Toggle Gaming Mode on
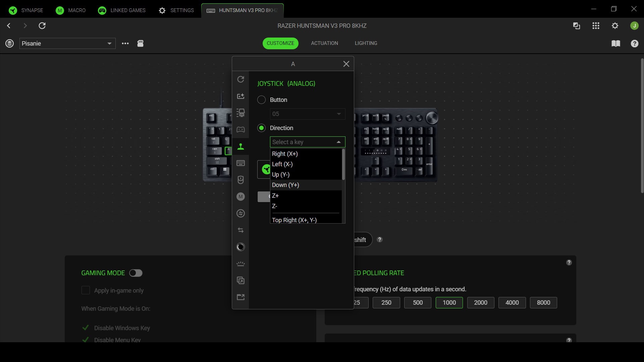Viewport: 644px width, 362px height. coord(136,273)
